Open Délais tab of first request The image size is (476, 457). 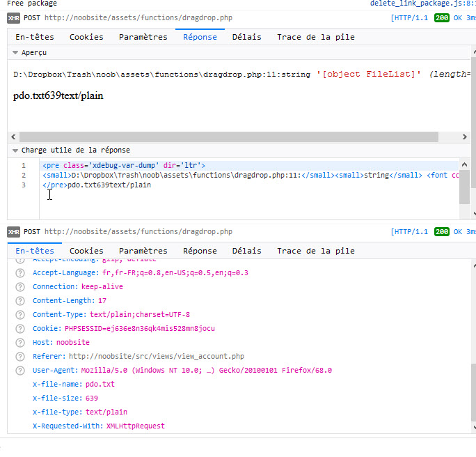pyautogui.click(x=247, y=37)
